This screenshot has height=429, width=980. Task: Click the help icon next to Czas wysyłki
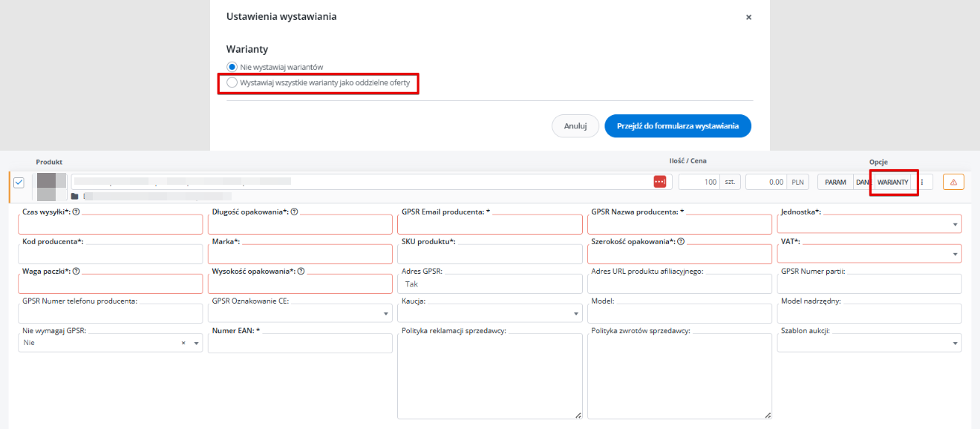[x=76, y=212]
